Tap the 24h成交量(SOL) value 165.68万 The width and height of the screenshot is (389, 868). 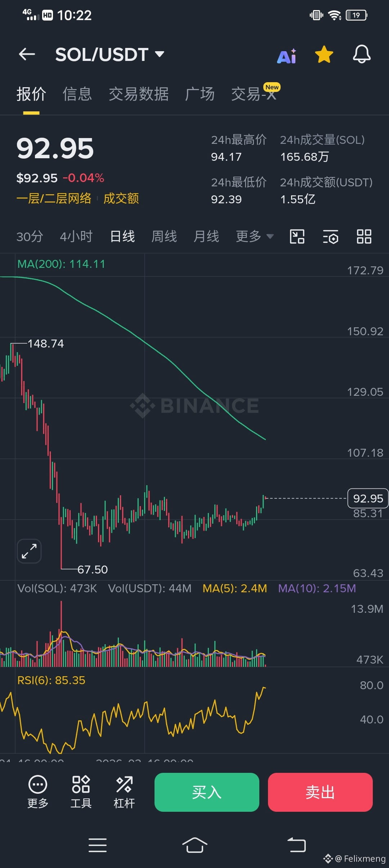pos(305,157)
